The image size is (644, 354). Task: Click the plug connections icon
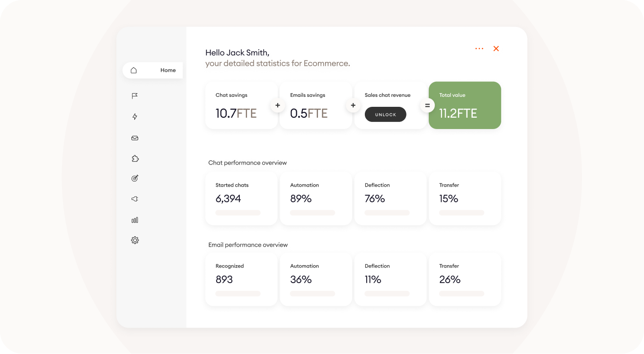[x=134, y=199]
